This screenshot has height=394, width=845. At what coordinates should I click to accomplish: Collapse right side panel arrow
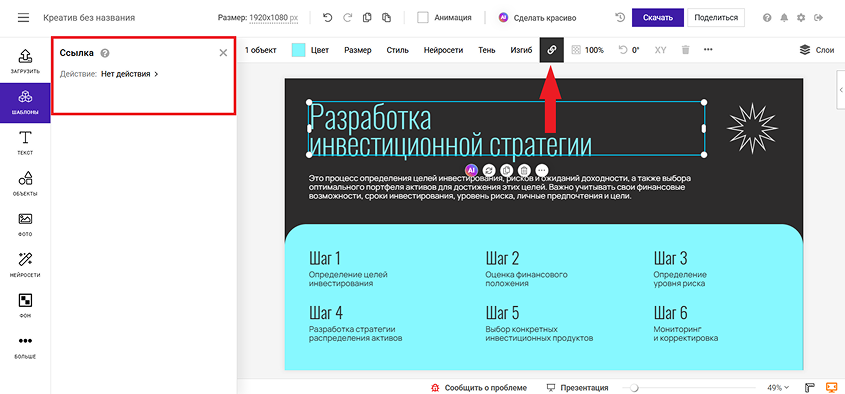[841, 90]
